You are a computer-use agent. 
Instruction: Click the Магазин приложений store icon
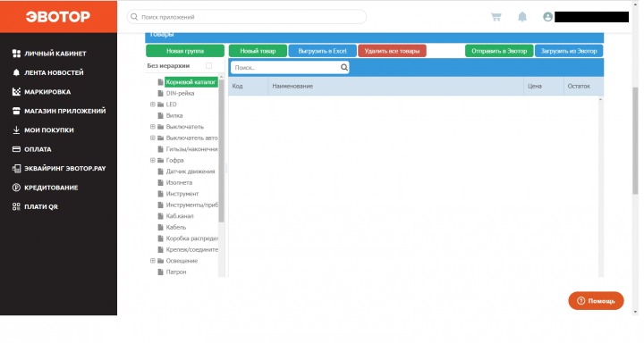[x=16, y=111]
